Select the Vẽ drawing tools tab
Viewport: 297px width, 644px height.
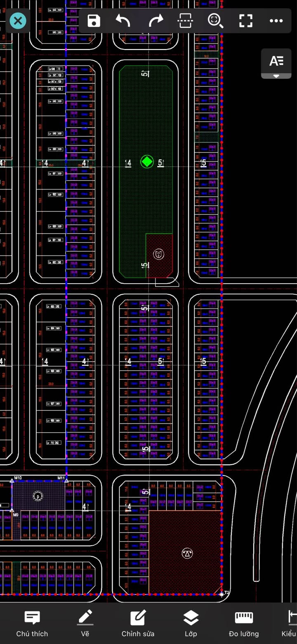pos(85,624)
